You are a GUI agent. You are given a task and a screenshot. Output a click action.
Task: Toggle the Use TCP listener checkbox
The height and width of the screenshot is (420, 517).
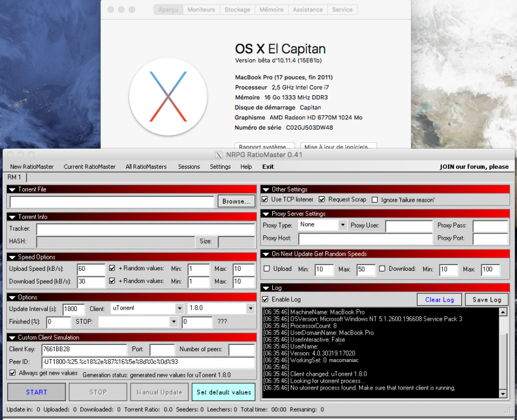coord(265,199)
